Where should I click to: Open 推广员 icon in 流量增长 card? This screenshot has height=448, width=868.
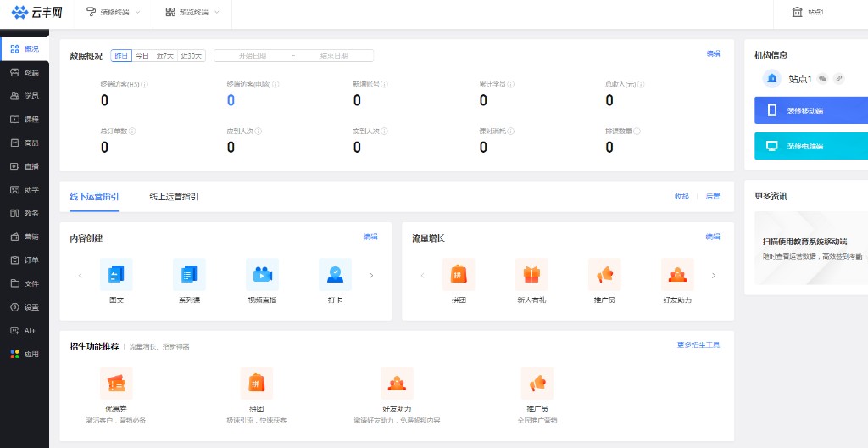604,274
